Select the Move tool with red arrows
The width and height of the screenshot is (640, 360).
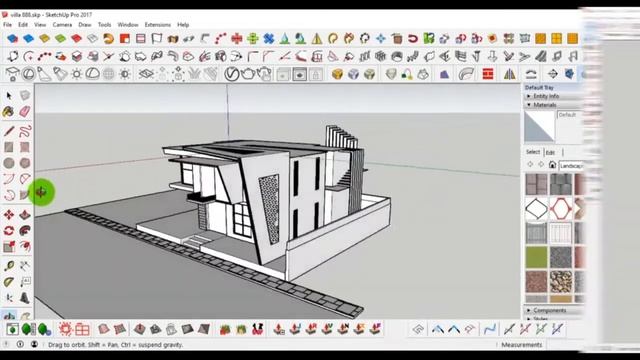pyautogui.click(x=9, y=215)
